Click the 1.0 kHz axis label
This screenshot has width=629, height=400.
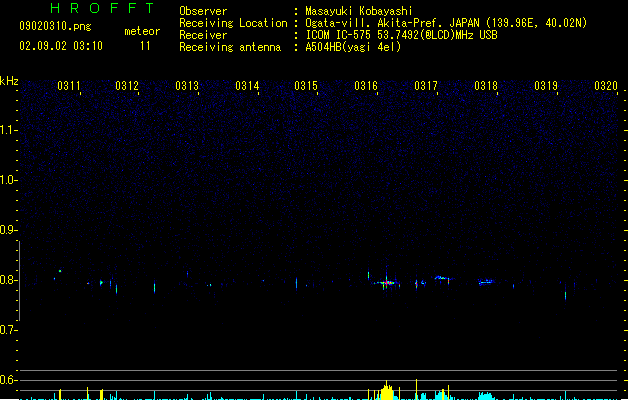[x=7, y=180]
